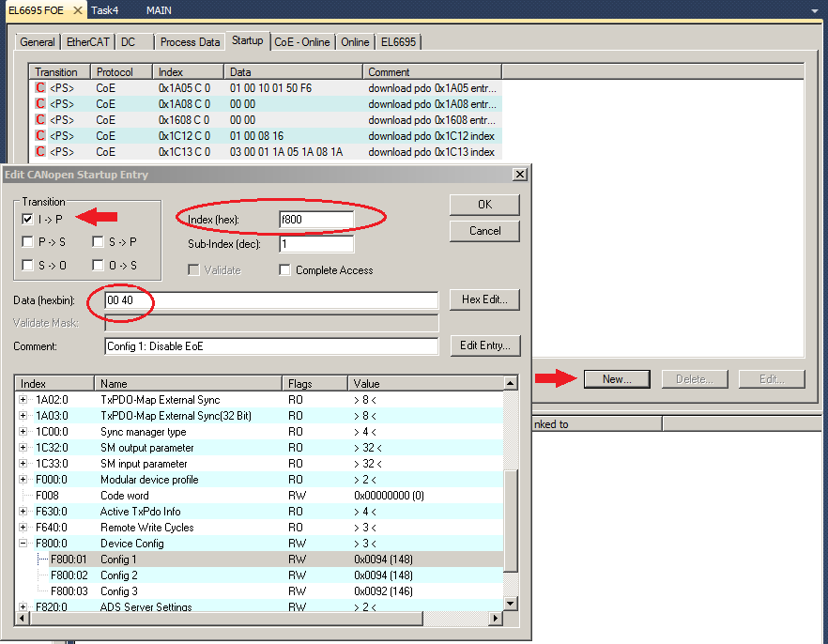828x644 pixels.
Task: Click the Cancel button
Action: pyautogui.click(x=484, y=231)
